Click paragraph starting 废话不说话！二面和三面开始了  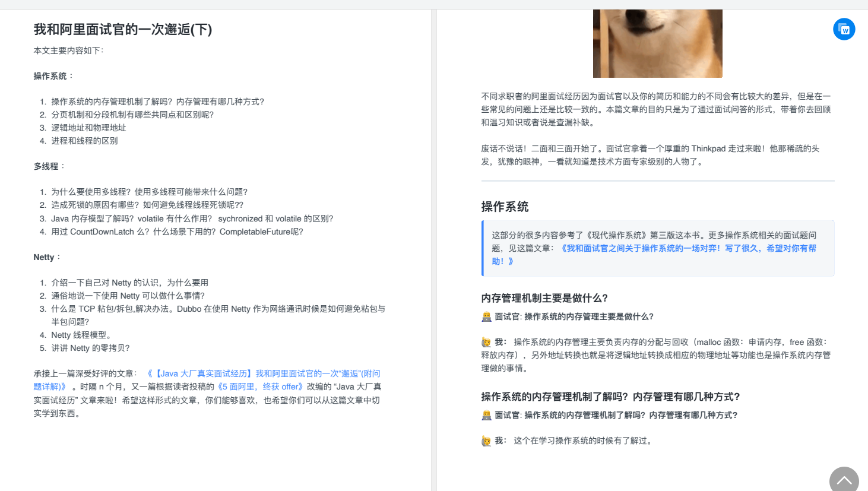click(x=650, y=155)
